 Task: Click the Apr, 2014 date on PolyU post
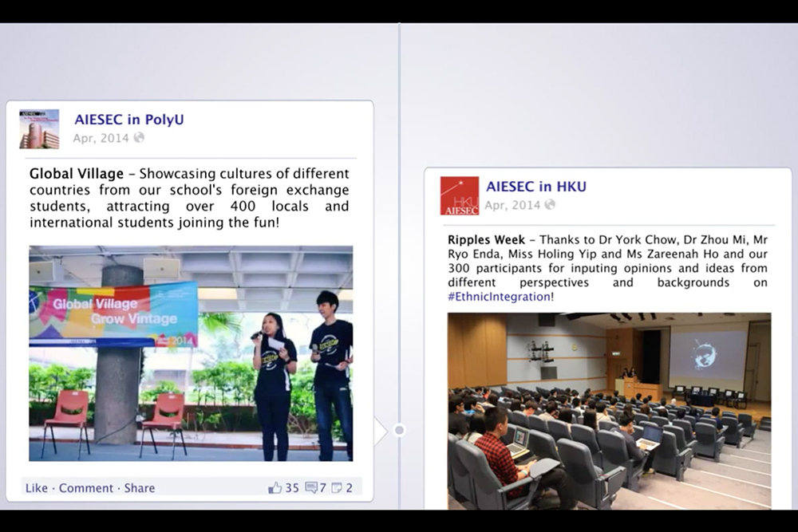pos(101,138)
